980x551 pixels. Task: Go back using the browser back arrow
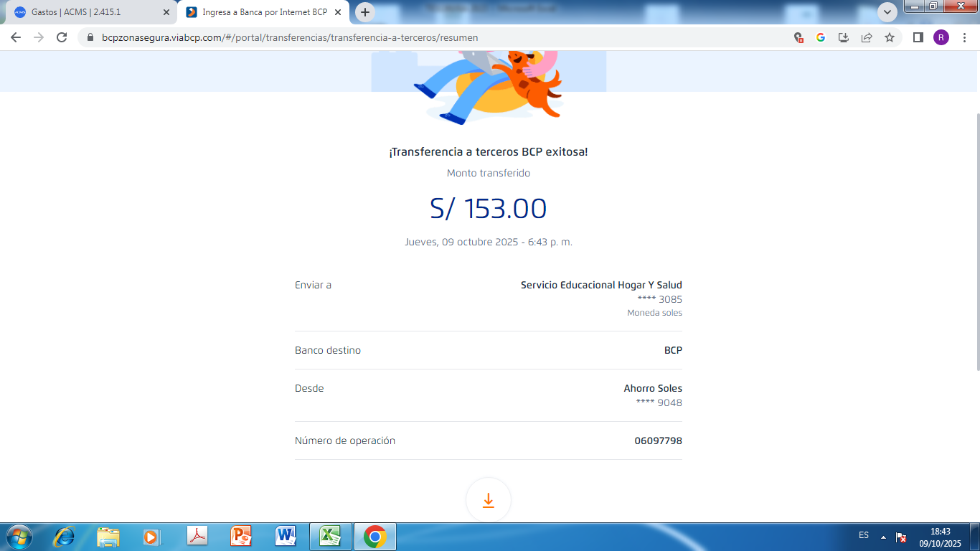click(x=16, y=37)
